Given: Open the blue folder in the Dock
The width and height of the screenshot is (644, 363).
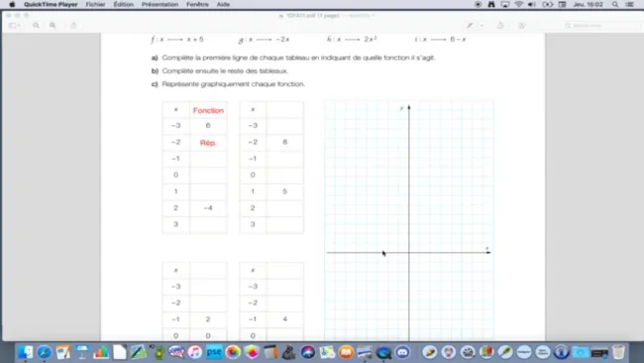Looking at the screenshot, I should 581,352.
